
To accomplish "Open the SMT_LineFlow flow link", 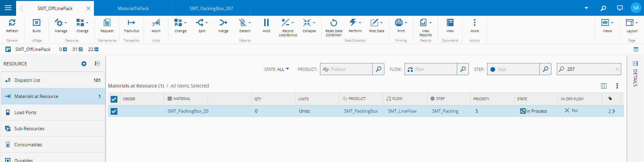I will (x=402, y=111).
